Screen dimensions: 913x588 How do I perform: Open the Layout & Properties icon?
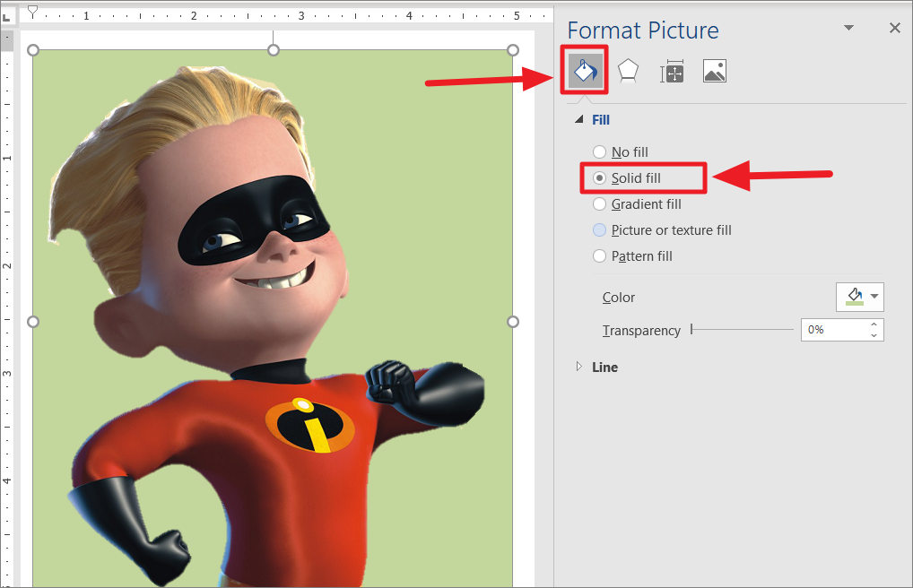pos(671,70)
